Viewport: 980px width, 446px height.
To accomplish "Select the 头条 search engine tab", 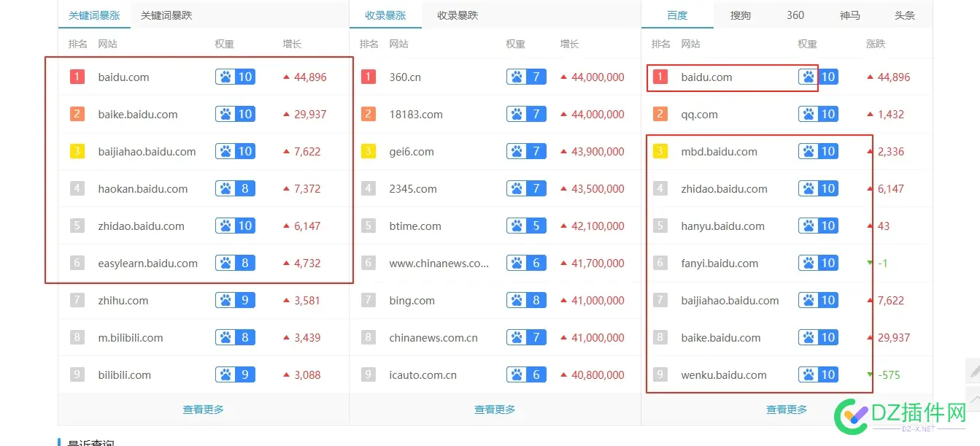I will 905,15.
